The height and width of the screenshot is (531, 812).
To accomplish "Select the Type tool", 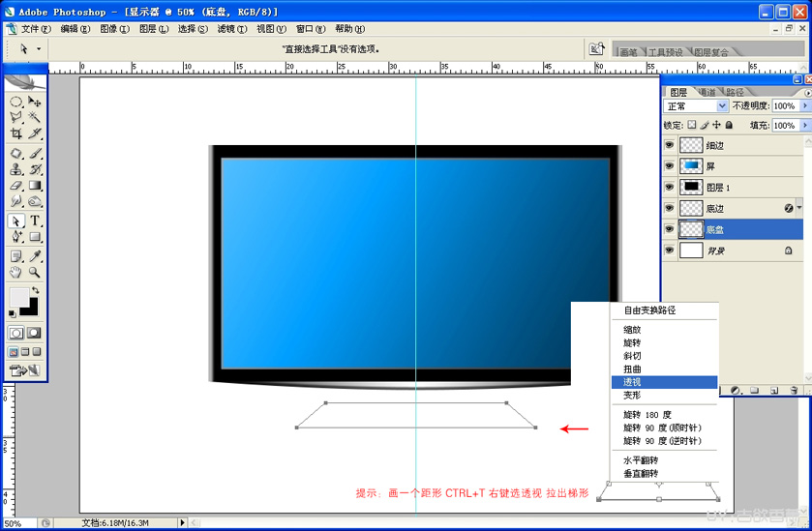I will [35, 221].
